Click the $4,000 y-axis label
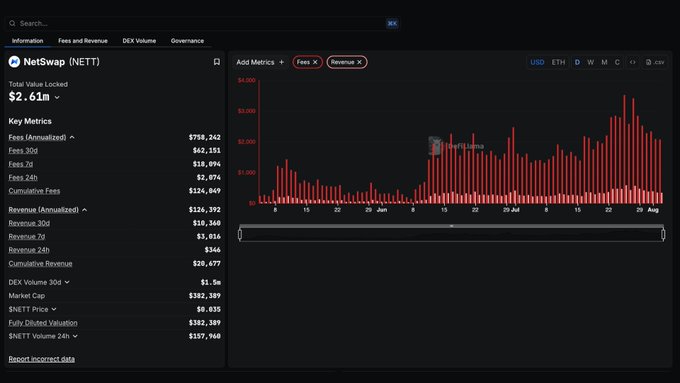Screen dimensions: 680x383 coord(247,80)
